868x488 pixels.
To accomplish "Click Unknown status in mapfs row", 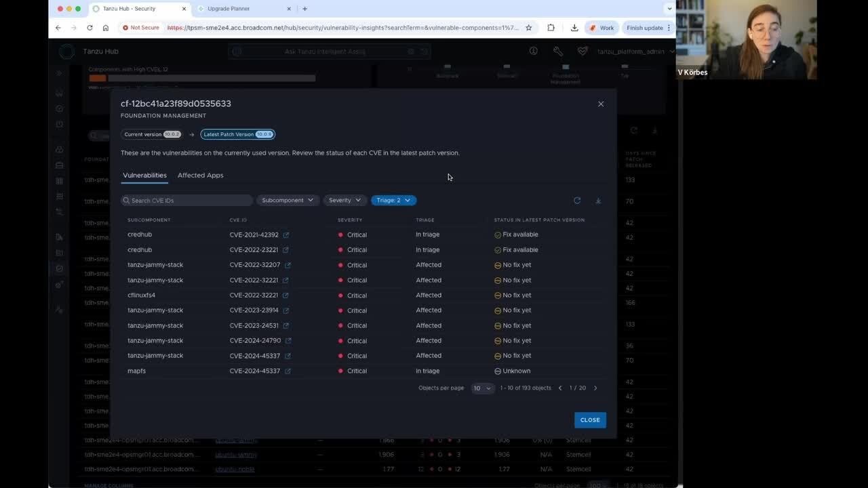I will [513, 371].
